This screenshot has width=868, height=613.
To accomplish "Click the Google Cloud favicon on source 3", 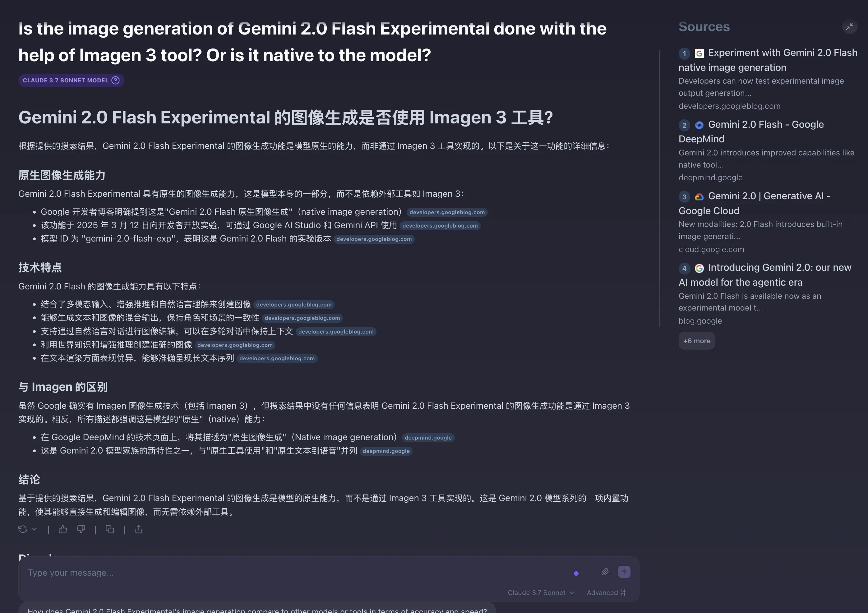I will [x=699, y=196].
